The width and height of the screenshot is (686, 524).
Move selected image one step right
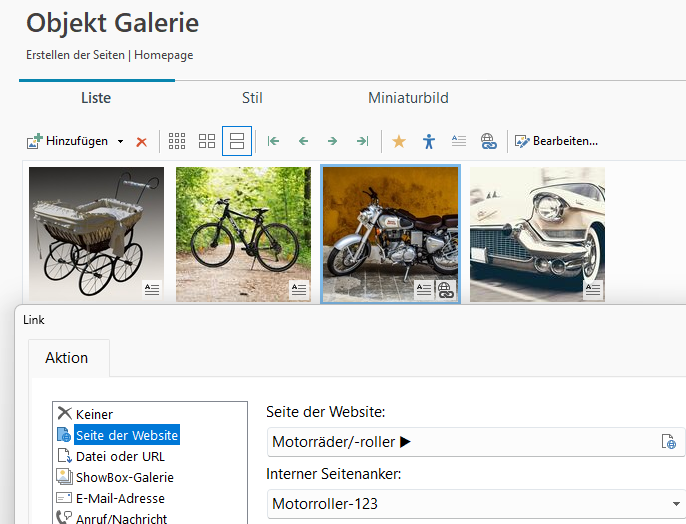coord(332,141)
